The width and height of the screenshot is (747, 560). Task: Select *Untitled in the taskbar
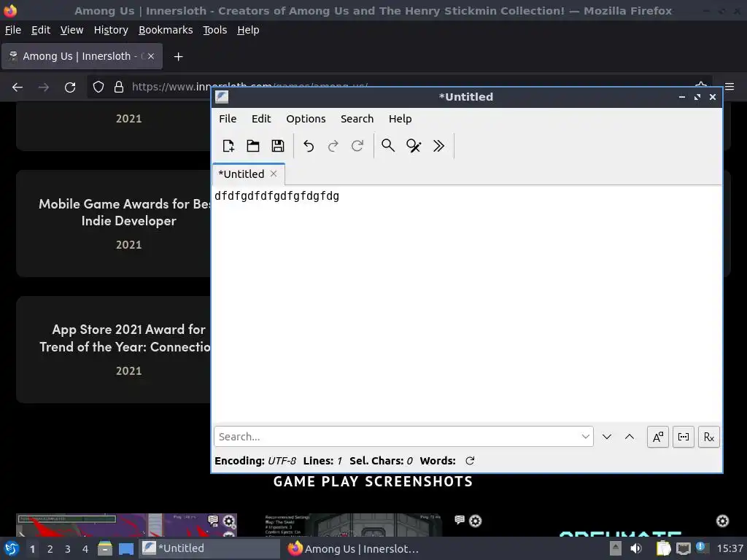pos(209,548)
